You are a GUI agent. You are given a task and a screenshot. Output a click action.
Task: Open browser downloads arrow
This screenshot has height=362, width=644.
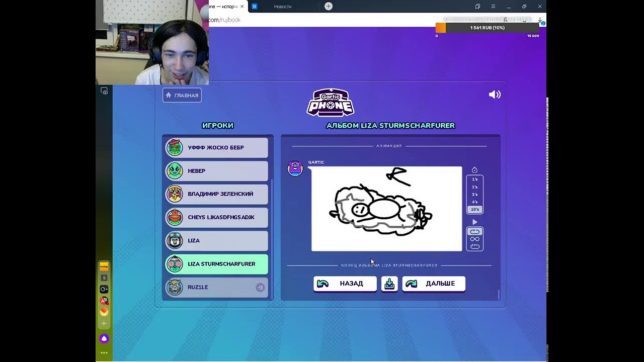point(540,20)
